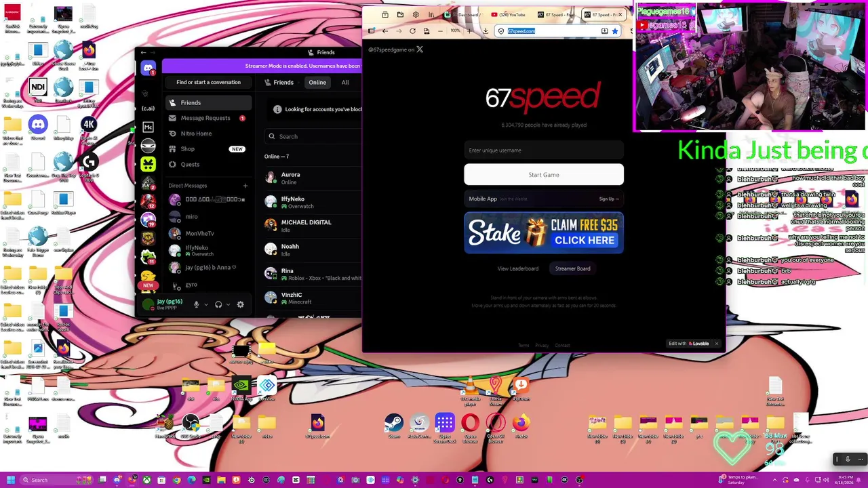Zoom in with the browser plus button
The height and width of the screenshot is (488, 868).
469,31
